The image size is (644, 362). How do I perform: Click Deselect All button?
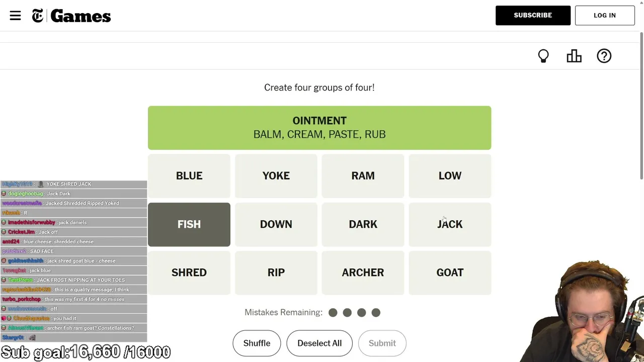click(x=319, y=343)
